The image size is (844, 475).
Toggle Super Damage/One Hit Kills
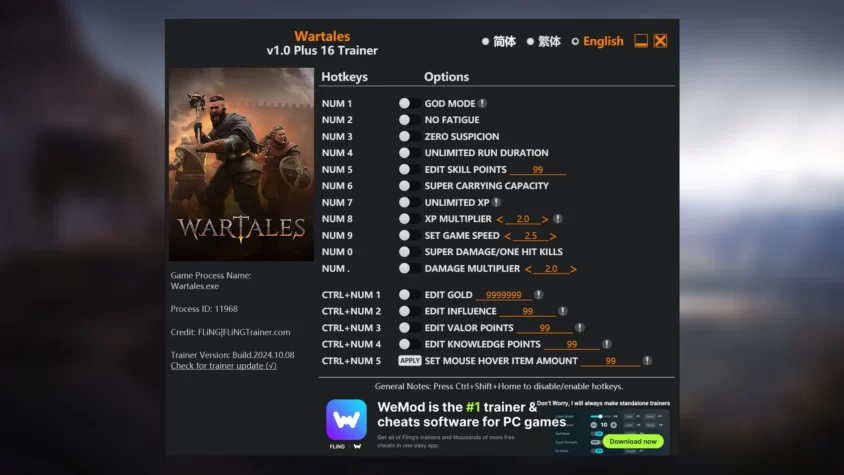pos(409,252)
